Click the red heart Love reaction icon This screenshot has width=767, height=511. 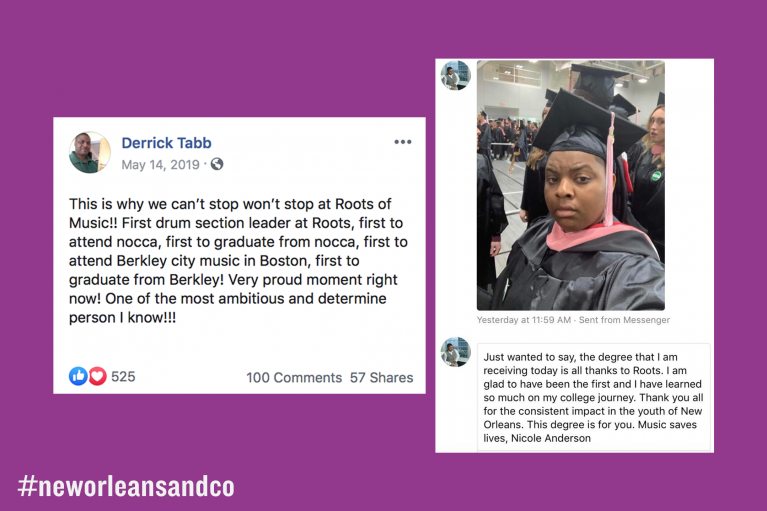pos(97,376)
